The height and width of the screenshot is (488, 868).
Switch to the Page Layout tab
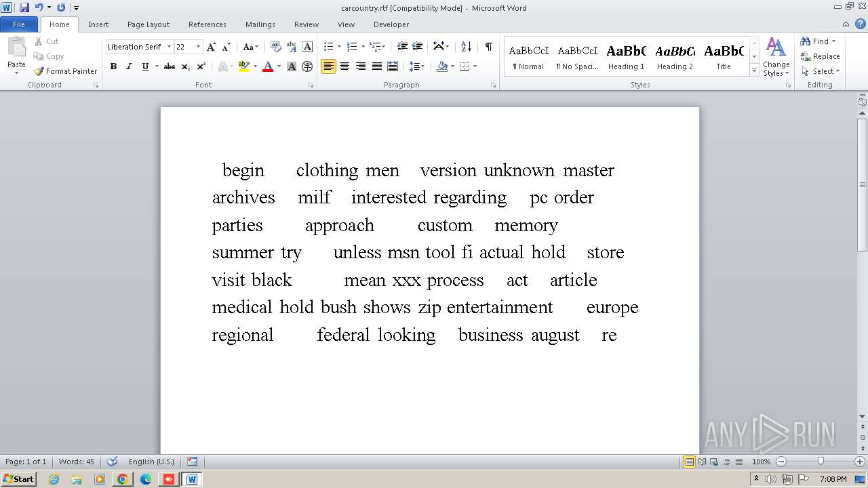[x=149, y=24]
